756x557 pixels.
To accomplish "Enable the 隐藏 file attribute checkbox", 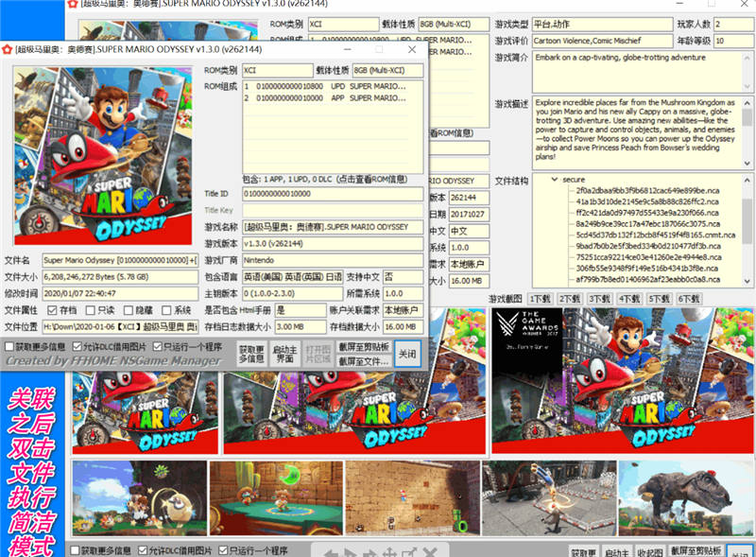I will click(129, 310).
